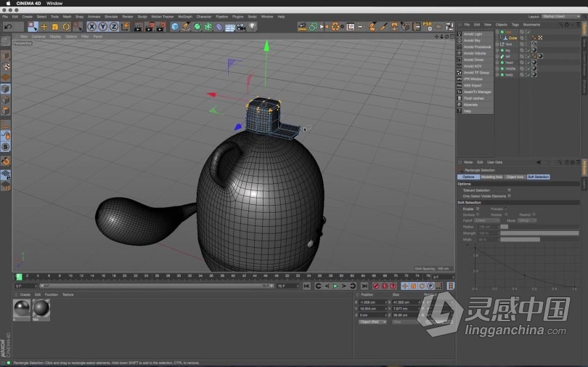Click the Make Editable icon in left toolbar
Viewport: 588px width, 367px height.
[x=6, y=41]
